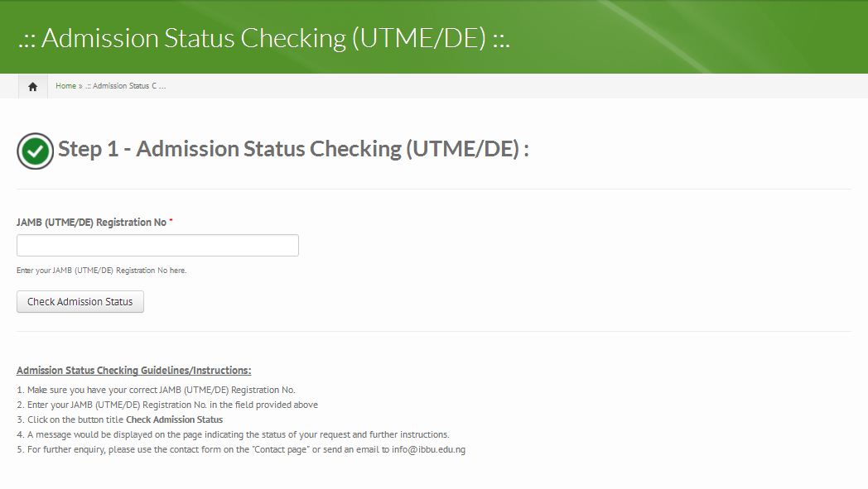
Task: Click the » separator in the breadcrumb
Action: click(x=80, y=86)
